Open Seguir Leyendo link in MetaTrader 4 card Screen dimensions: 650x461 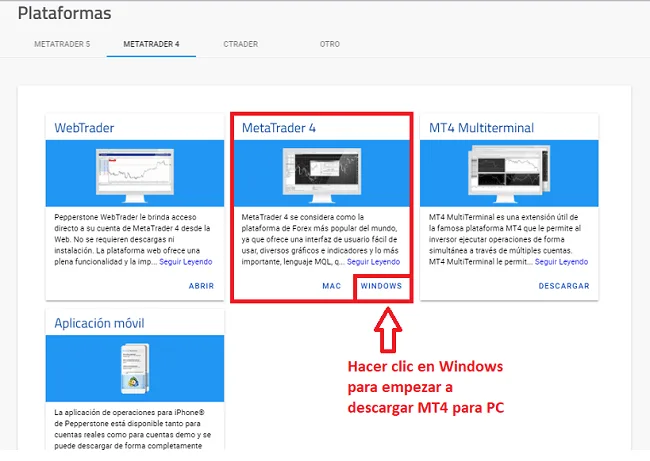click(374, 262)
